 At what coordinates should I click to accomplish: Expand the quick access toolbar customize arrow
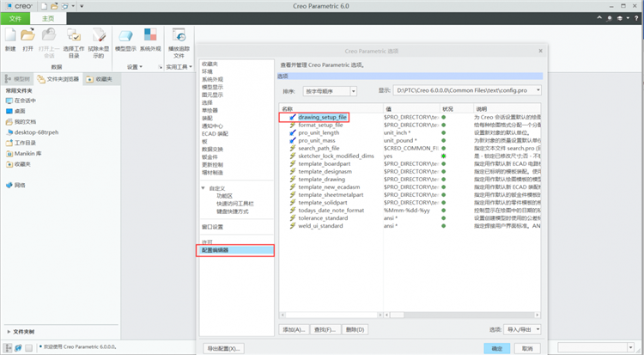(x=82, y=6)
